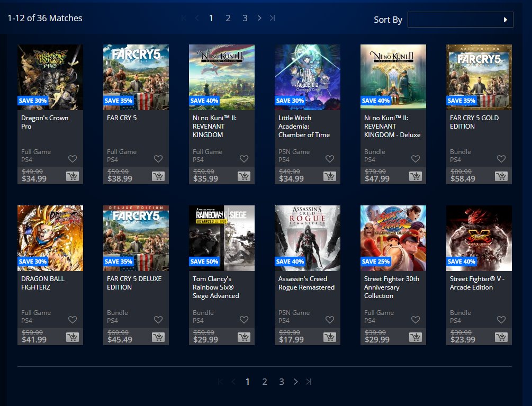
Task: Jump to first page in bottom pagination
Action: 221,382
